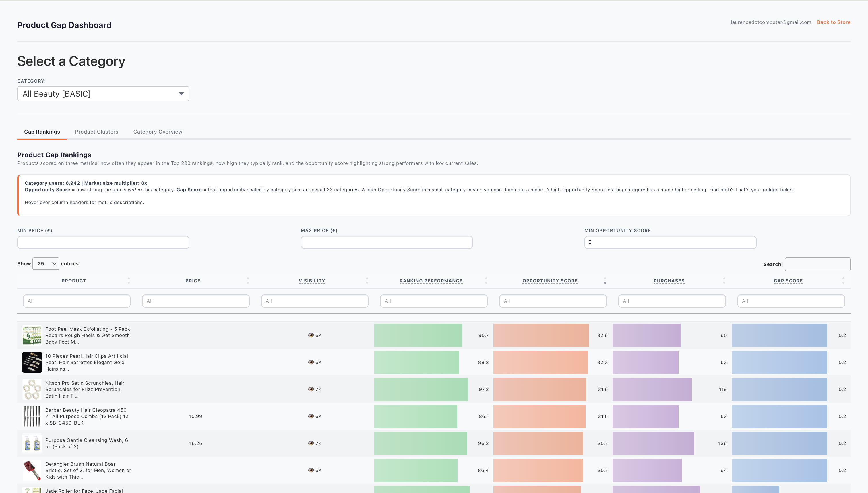Sort by the Opportunity Score column header

click(x=550, y=281)
